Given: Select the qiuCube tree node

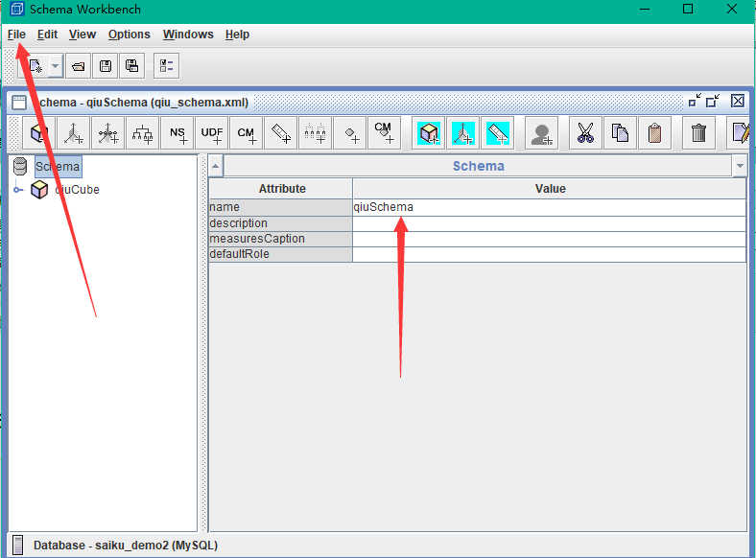Looking at the screenshot, I should (77, 190).
